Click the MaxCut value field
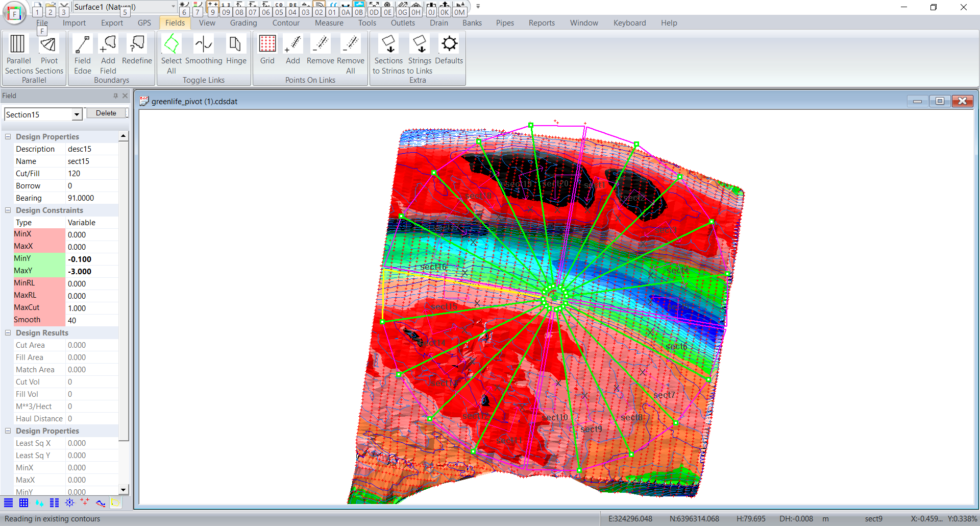980x526 pixels. click(92, 308)
